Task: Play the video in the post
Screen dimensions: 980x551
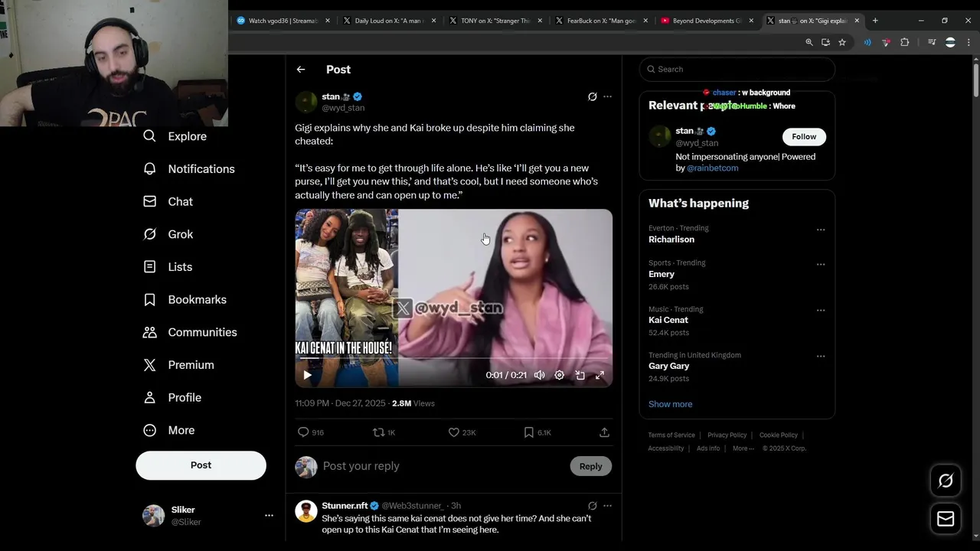Action: [x=307, y=375]
